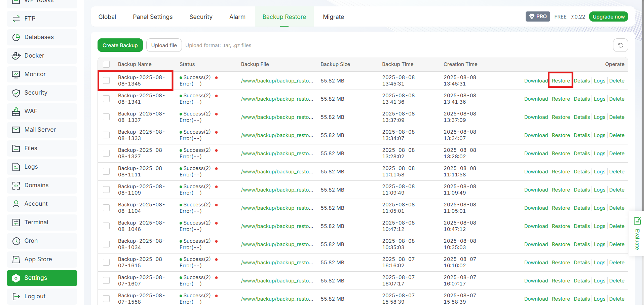Select the Backup-2025-08-08-1345 row checkbox

[x=106, y=80]
